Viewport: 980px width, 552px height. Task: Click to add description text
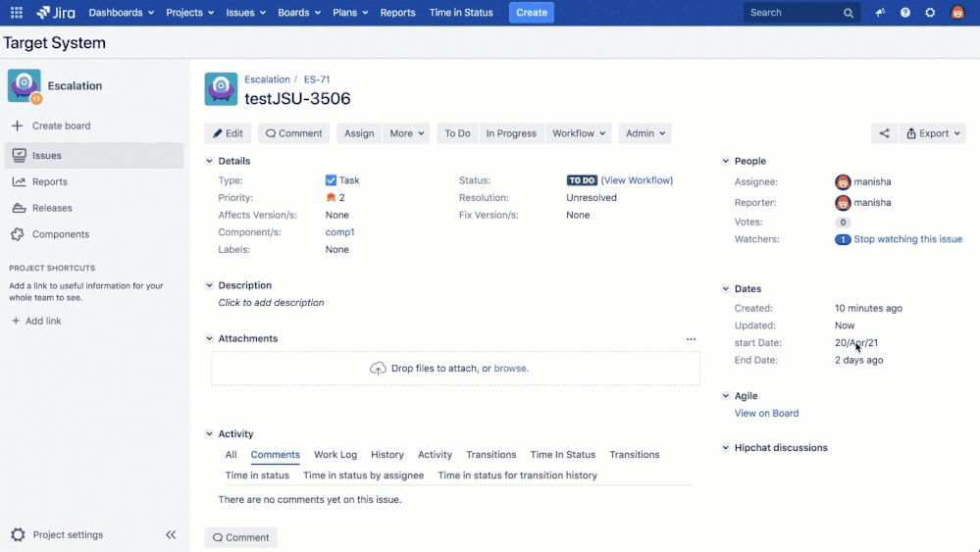272,302
